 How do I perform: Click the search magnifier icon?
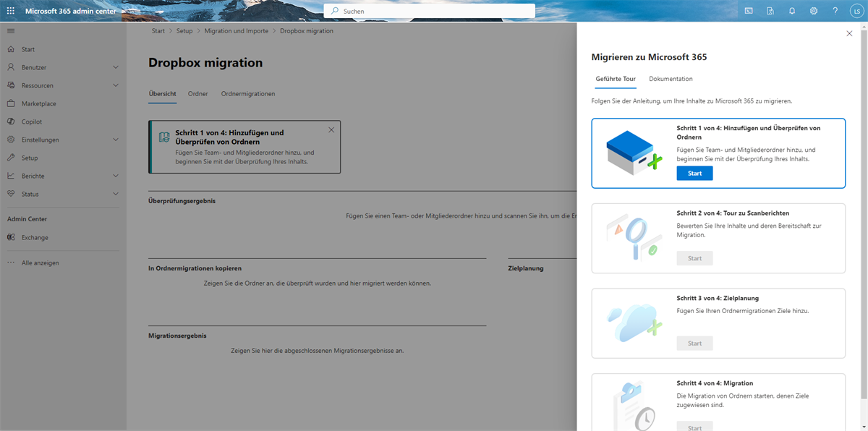pos(335,11)
